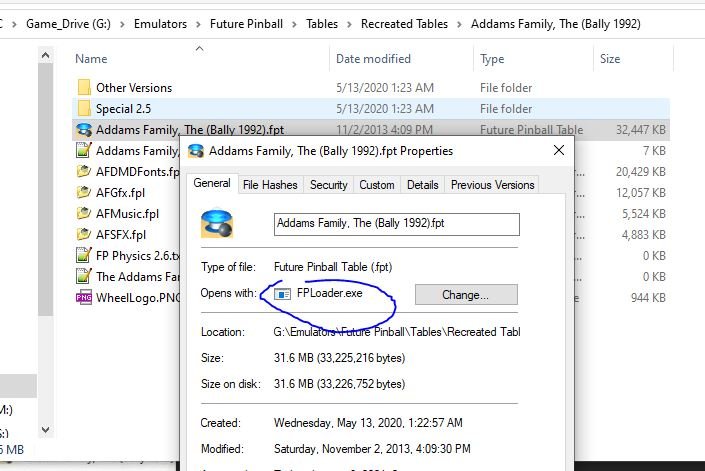This screenshot has width=705, height=471.
Task: Select the Special 2.5 folder icon
Action: (84, 108)
